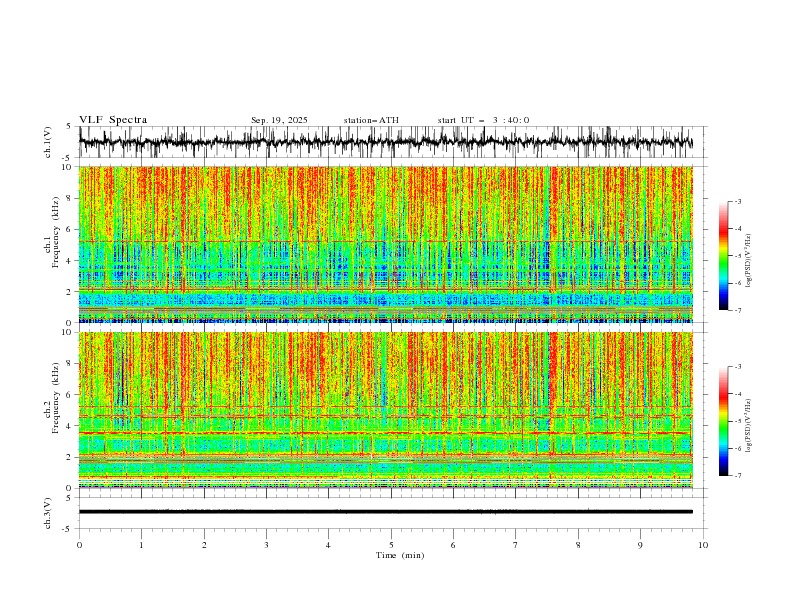Screen dimensions: 792x612
Task: Click the '-3' tick on upper colorbar
Action: [x=738, y=201]
